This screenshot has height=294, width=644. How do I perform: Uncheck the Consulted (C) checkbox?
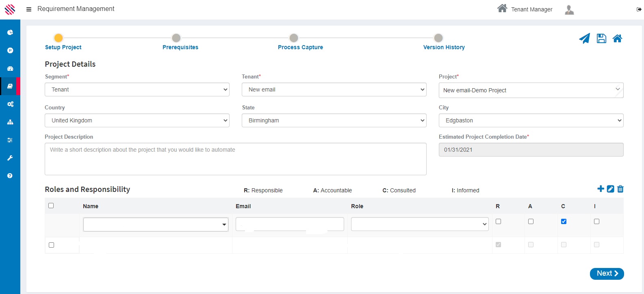[x=564, y=222]
